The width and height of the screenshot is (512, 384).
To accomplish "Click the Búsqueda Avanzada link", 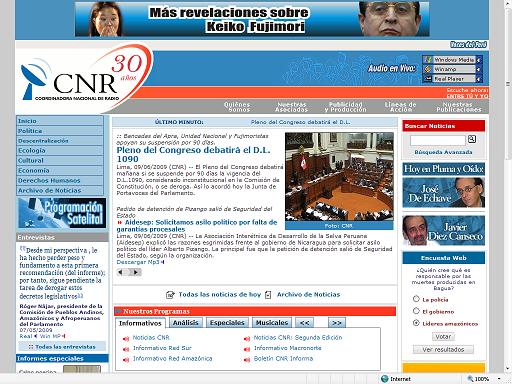I will pyautogui.click(x=443, y=152).
